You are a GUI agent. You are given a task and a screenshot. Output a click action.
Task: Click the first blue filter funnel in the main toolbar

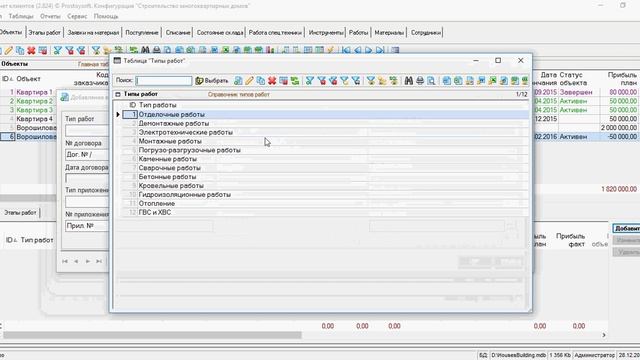coord(58,50)
